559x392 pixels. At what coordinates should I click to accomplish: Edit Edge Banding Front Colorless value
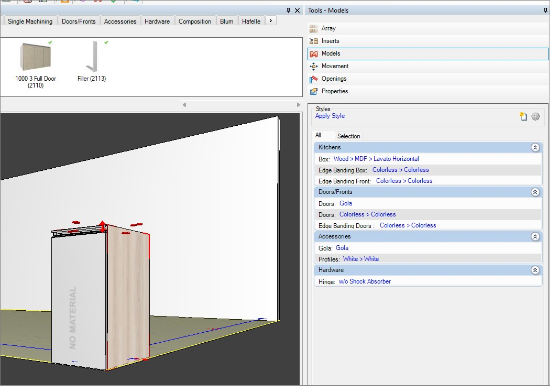tap(404, 181)
